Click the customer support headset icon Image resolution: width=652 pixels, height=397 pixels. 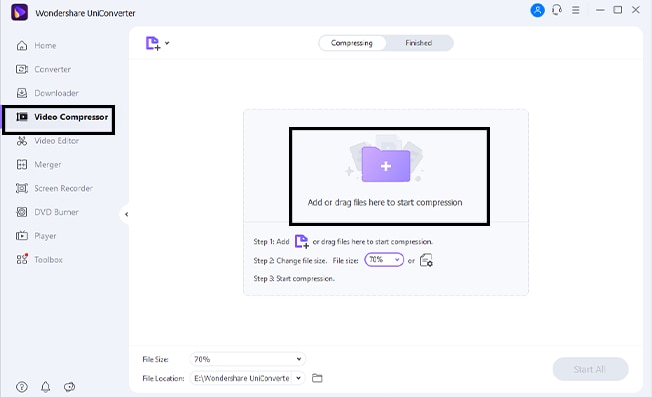tap(557, 10)
